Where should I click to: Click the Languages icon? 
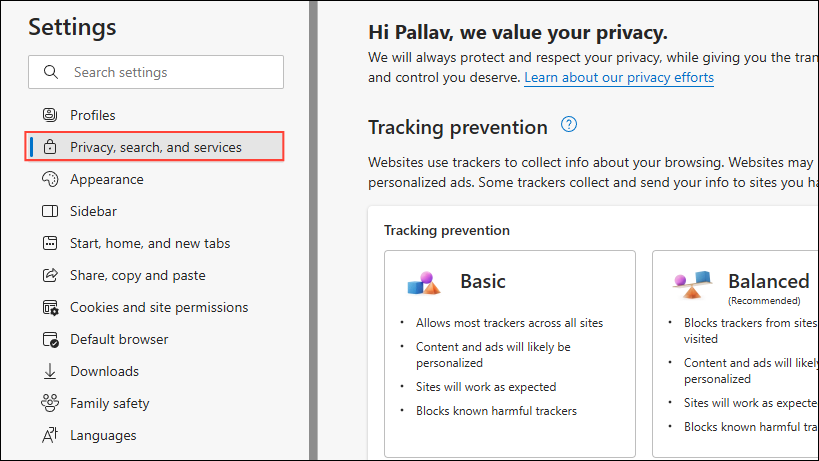pyautogui.click(x=50, y=435)
